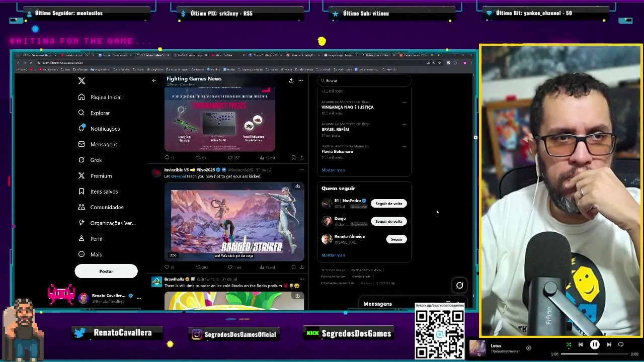
Task: Follow Renato Almeida
Action: [x=396, y=239]
